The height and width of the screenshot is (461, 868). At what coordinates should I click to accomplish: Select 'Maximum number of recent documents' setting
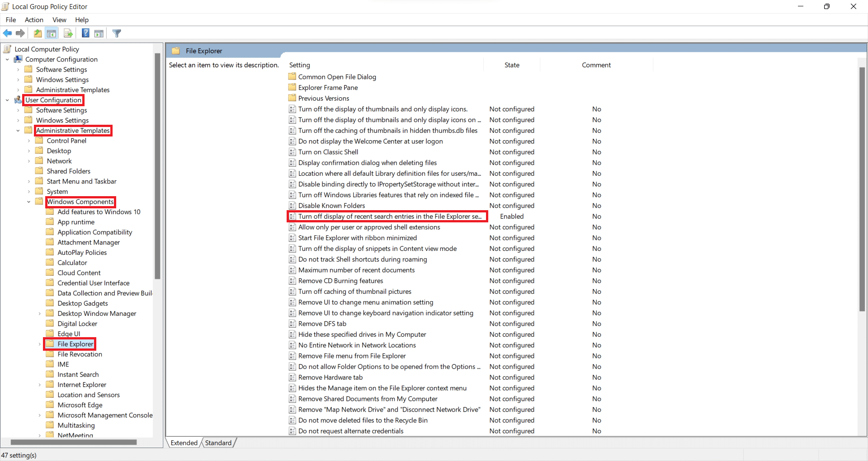[x=356, y=270]
